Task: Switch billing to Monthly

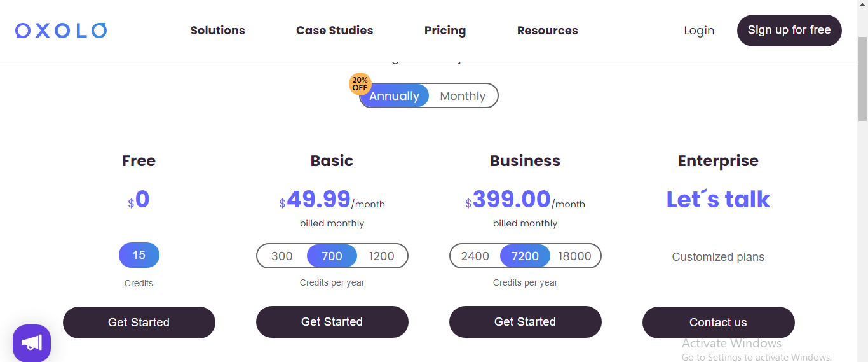Action: coord(463,96)
